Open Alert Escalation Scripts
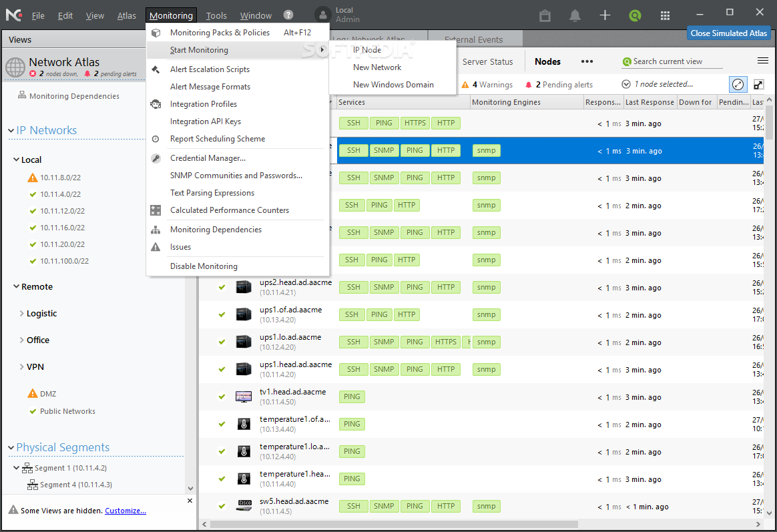Viewport: 777px width, 532px height. pos(238,69)
